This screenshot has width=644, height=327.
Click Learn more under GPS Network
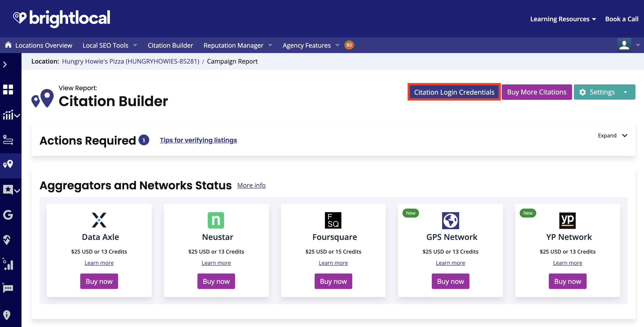coord(450,263)
